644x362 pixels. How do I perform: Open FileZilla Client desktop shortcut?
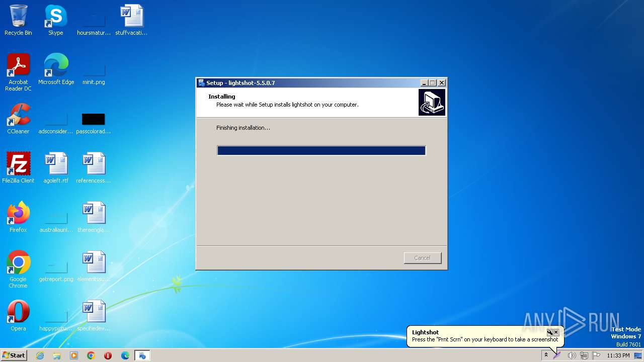(x=18, y=168)
